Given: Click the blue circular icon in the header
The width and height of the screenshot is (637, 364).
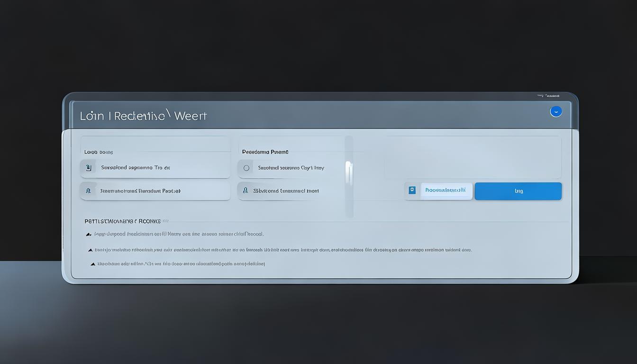Looking at the screenshot, I should pos(555,111).
